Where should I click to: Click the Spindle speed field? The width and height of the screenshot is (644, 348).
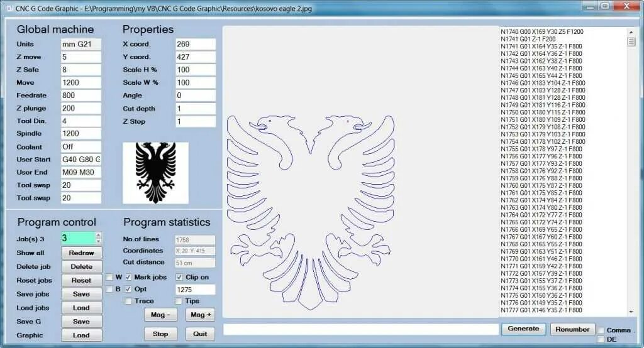pos(81,133)
